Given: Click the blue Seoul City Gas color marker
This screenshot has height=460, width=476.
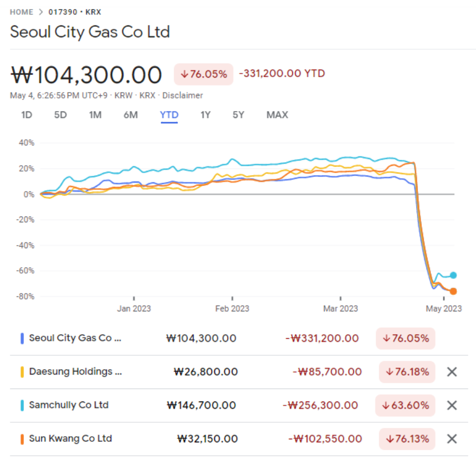Looking at the screenshot, I should coord(22,338).
